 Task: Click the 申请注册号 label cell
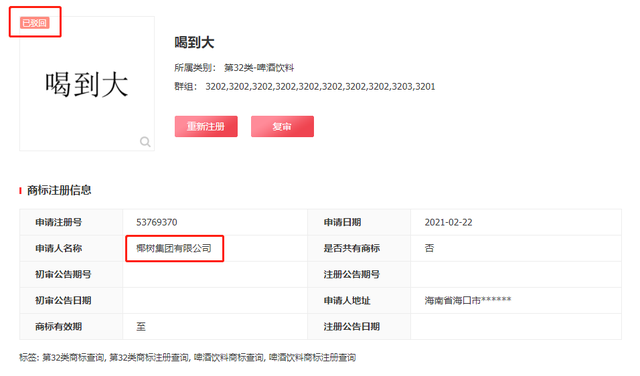(x=71, y=222)
